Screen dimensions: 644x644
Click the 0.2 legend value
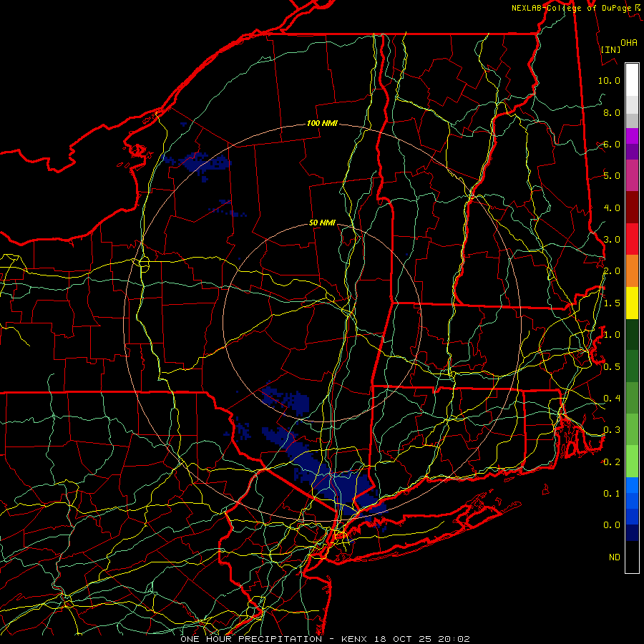(x=612, y=462)
